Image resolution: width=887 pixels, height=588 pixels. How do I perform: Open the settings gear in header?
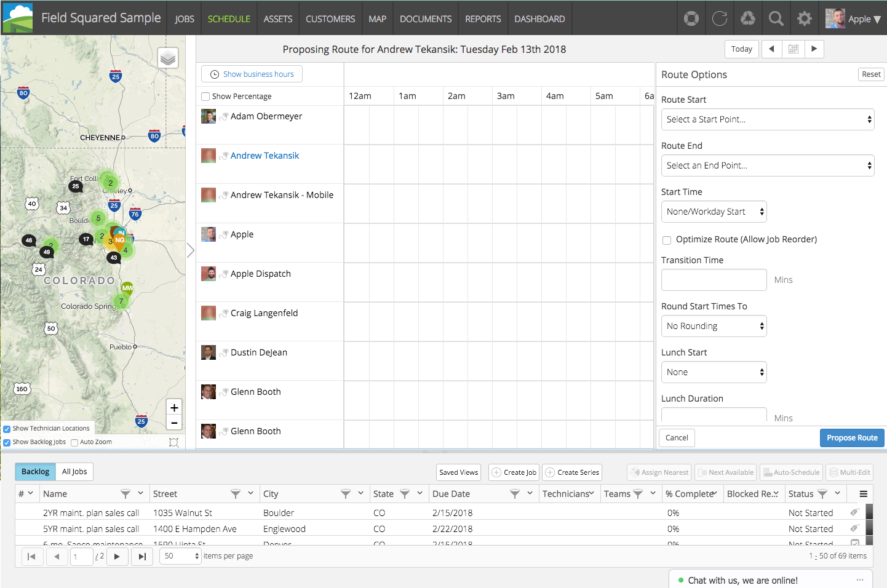point(805,18)
